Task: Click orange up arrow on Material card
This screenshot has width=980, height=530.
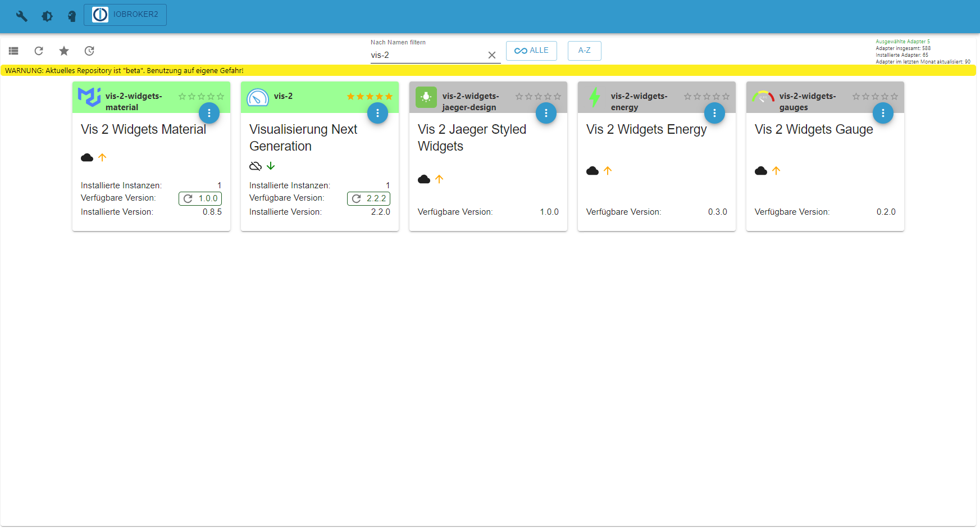Action: [x=102, y=157]
